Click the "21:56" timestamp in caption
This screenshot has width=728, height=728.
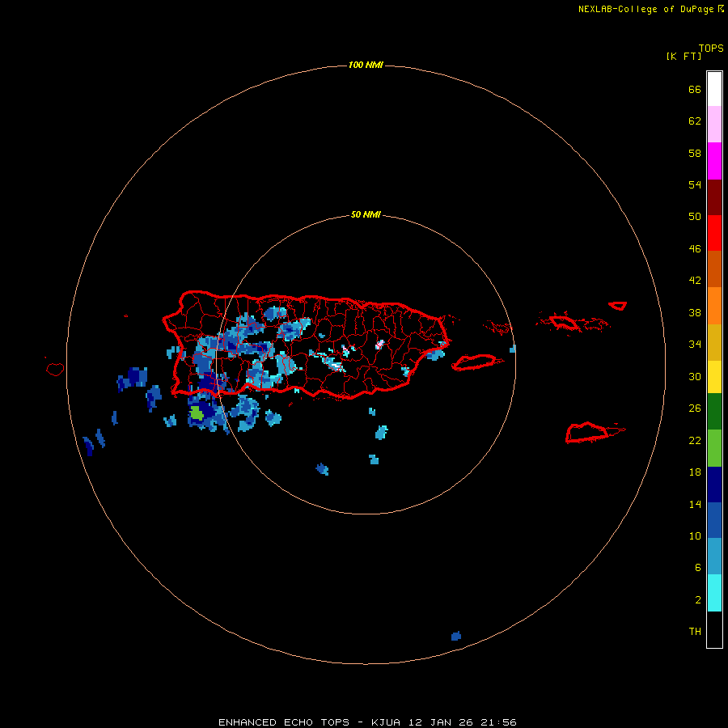pos(499,722)
